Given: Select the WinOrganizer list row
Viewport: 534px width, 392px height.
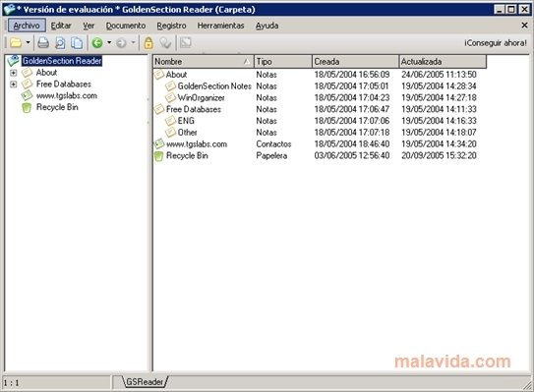Looking at the screenshot, I should [x=320, y=97].
